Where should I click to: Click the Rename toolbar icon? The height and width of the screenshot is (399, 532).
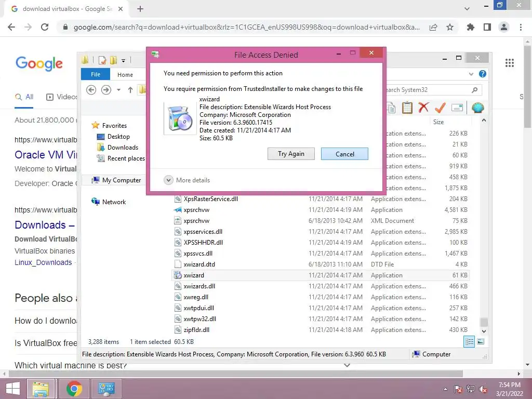pos(457,108)
